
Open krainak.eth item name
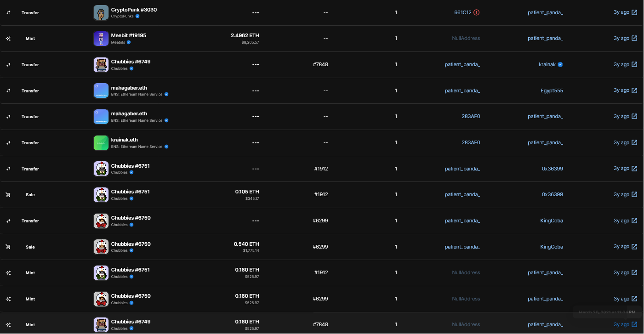coord(125,140)
